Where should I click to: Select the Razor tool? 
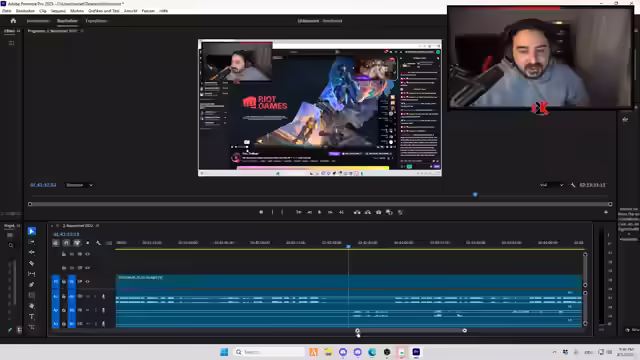[x=31, y=263]
